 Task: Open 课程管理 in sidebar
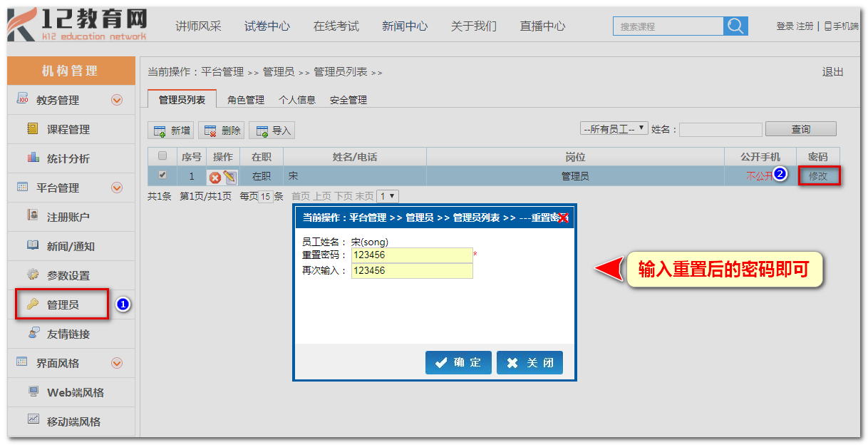tap(68, 129)
